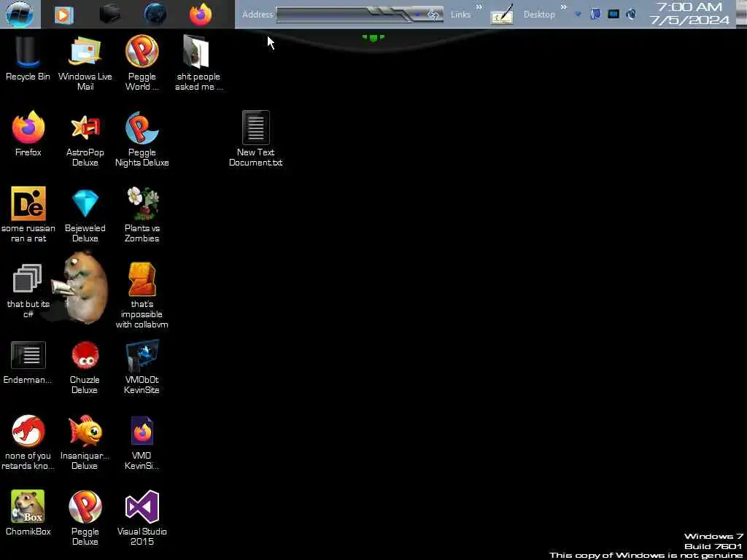Click the green widget below the taskbar
Viewport: 747px width, 560px height.
pos(373,37)
